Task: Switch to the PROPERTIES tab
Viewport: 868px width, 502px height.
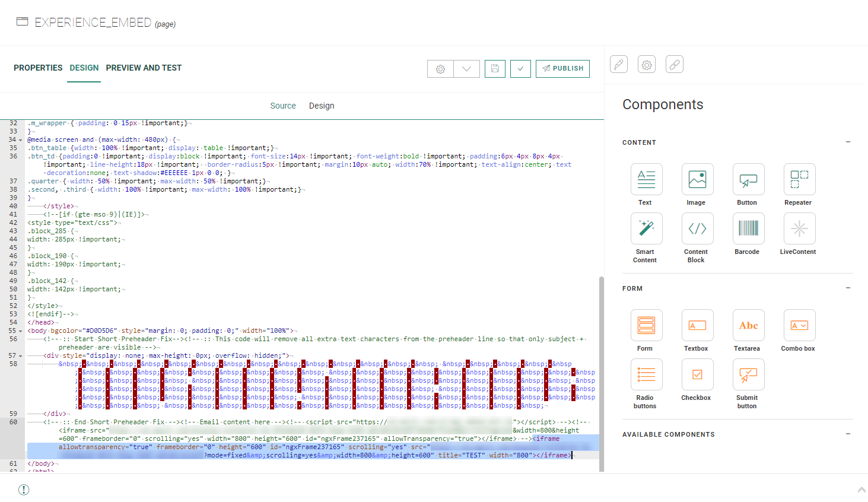Action: (x=38, y=68)
